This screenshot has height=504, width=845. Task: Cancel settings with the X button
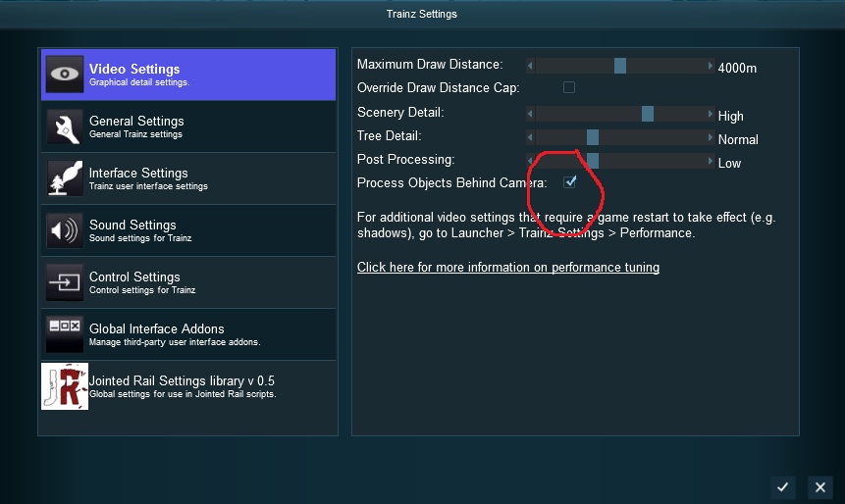click(819, 486)
